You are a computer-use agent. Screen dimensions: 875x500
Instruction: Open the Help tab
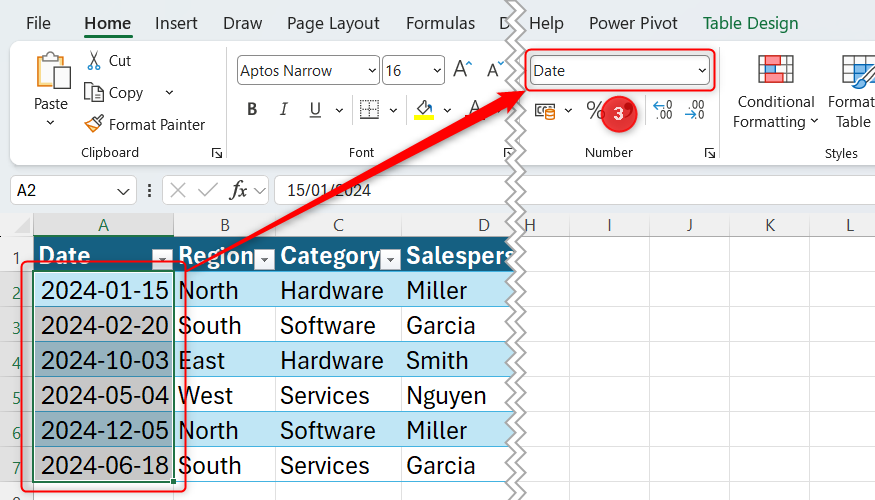click(546, 23)
